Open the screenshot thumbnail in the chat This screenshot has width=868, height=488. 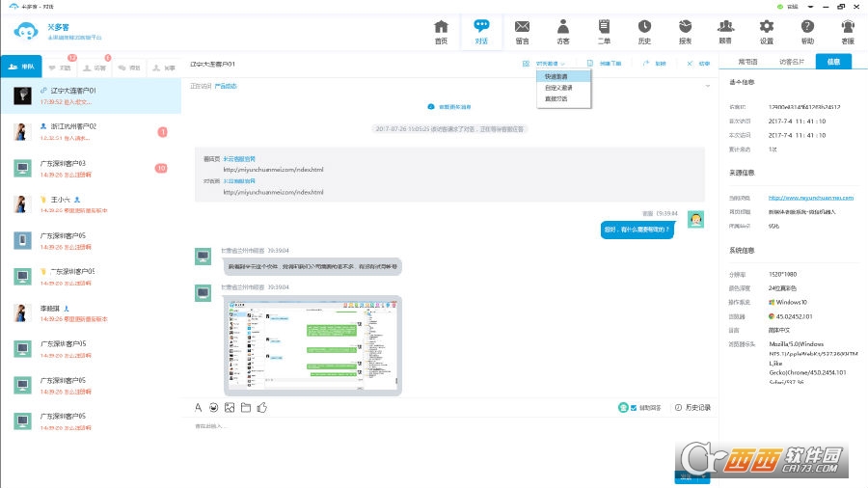click(x=312, y=345)
